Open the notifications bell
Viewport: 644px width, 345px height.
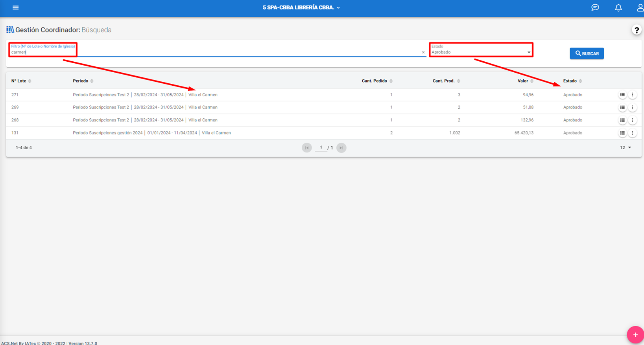coord(618,7)
